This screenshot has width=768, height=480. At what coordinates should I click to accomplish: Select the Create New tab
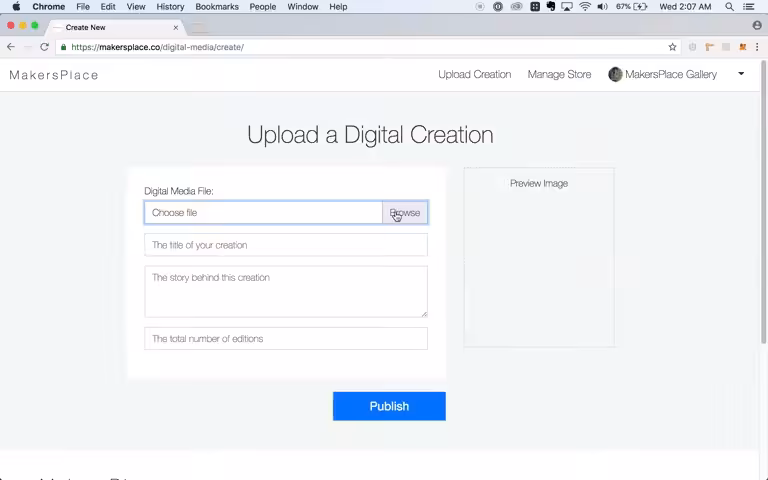pyautogui.click(x=115, y=27)
